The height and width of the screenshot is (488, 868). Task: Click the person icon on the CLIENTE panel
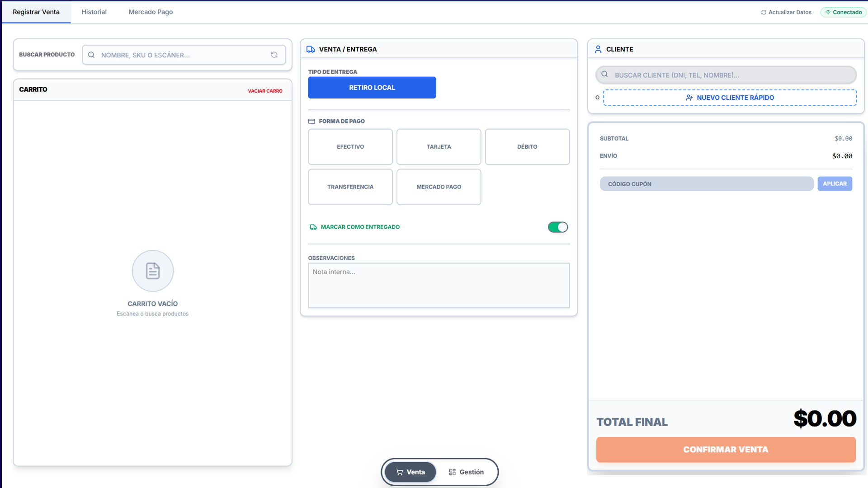pyautogui.click(x=599, y=49)
